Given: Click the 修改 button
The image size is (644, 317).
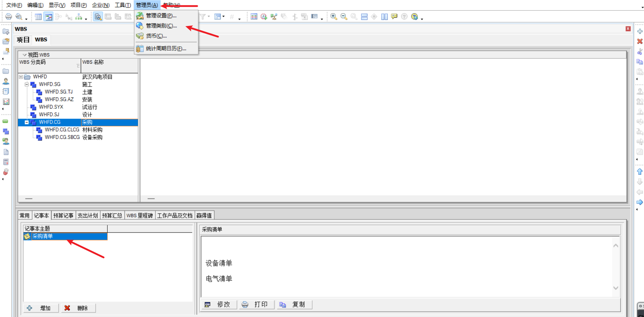Looking at the screenshot, I should pyautogui.click(x=219, y=305).
